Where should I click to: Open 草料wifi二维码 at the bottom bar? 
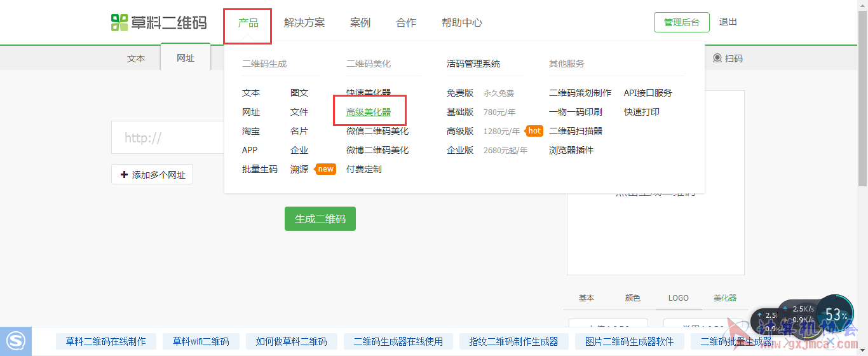click(x=201, y=341)
